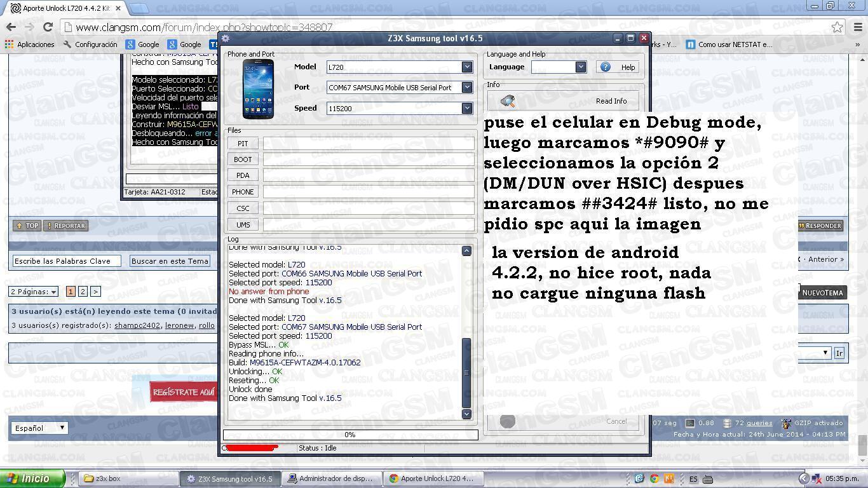Click the TOP button on the forum
The height and width of the screenshot is (488, 868).
pos(27,226)
